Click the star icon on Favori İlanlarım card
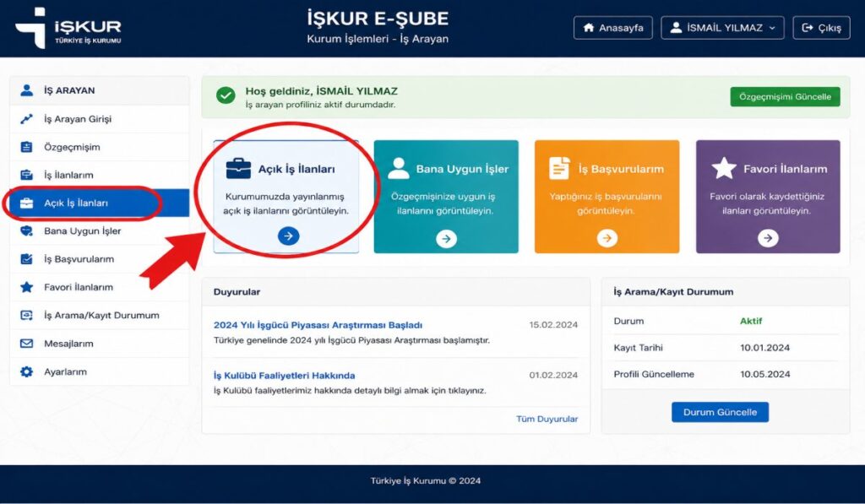Screen dimensions: 865x504 724,168
